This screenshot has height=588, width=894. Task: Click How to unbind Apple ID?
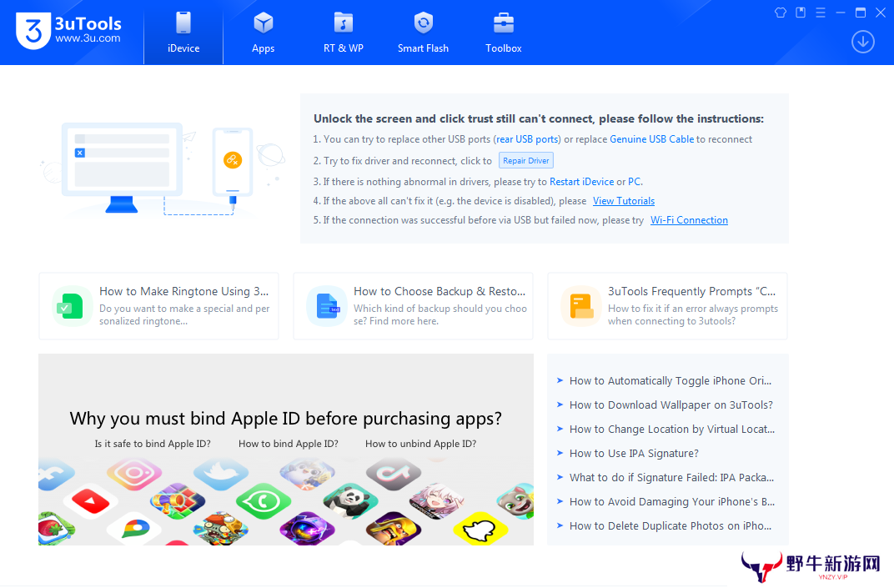(x=421, y=444)
